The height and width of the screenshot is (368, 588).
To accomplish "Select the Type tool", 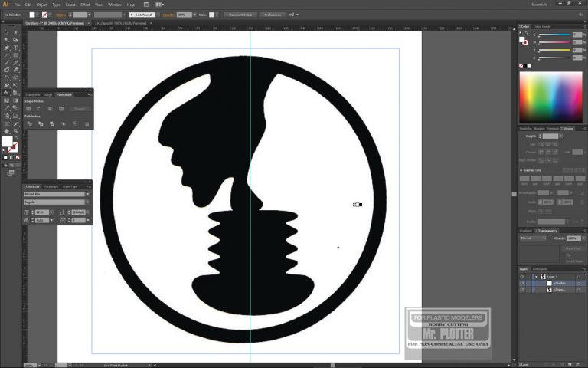I will [15, 48].
